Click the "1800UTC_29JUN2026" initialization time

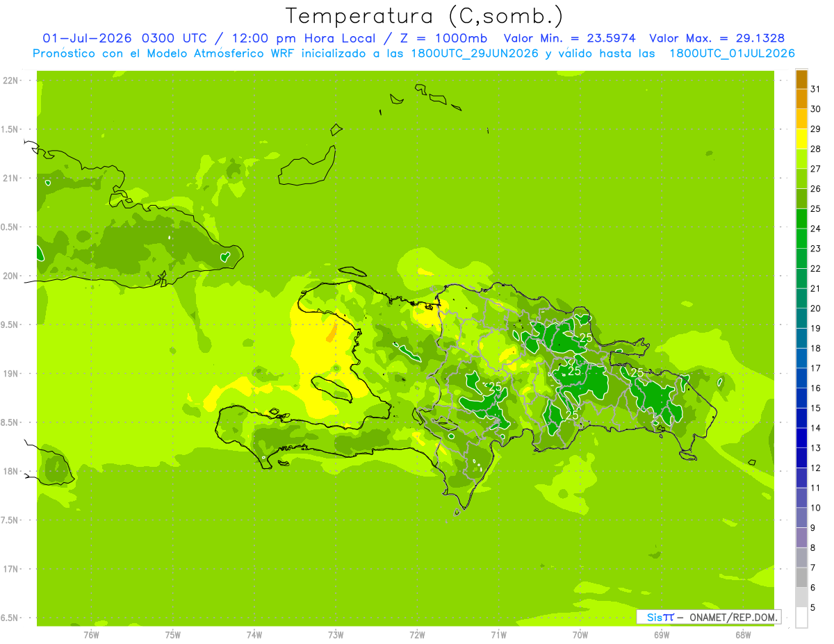pos(474,53)
